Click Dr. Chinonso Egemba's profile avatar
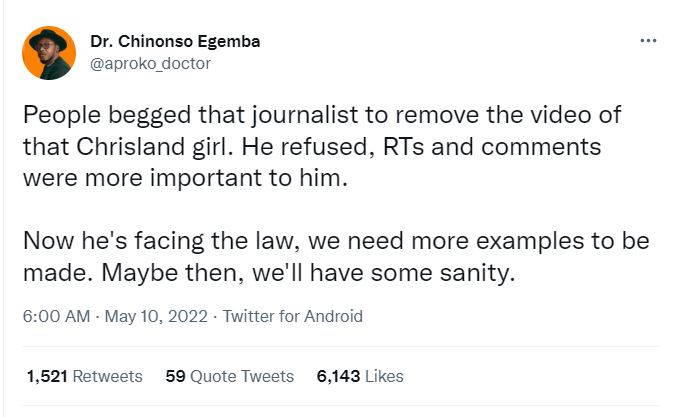Screen dimensions: 674x417 (48, 53)
